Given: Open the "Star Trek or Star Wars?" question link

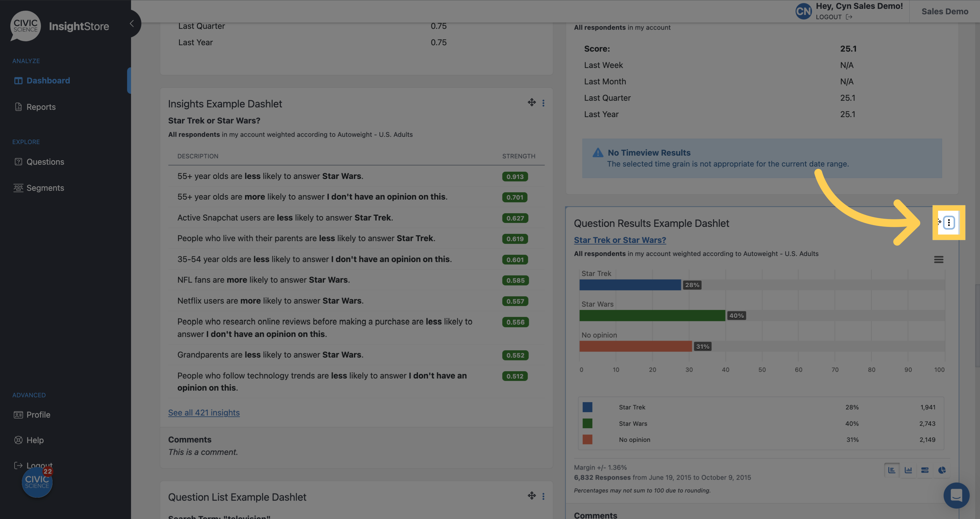Looking at the screenshot, I should point(620,240).
